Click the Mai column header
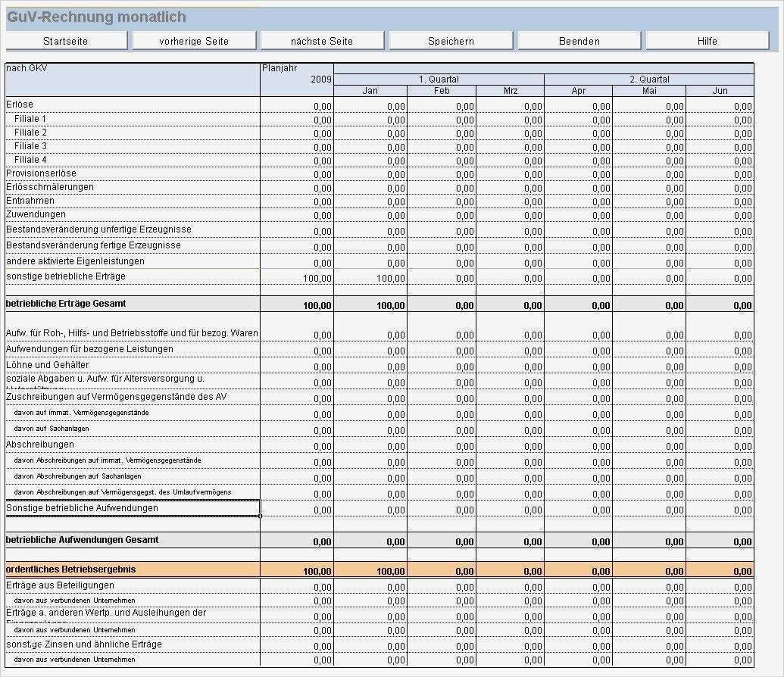 click(649, 91)
